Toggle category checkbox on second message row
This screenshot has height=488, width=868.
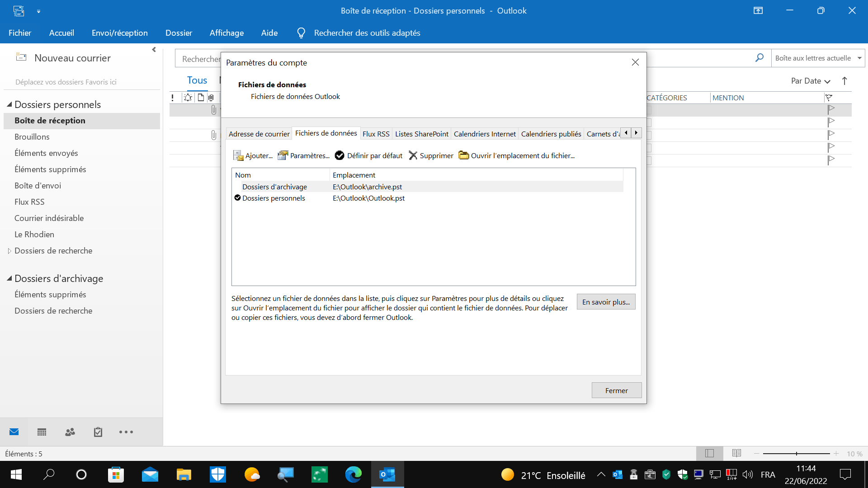(x=649, y=122)
